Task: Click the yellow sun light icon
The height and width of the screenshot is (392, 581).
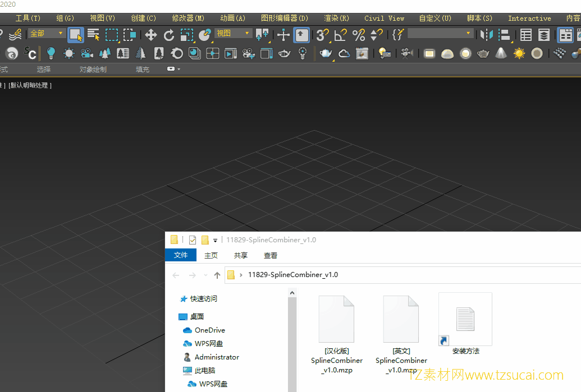Action: [519, 53]
